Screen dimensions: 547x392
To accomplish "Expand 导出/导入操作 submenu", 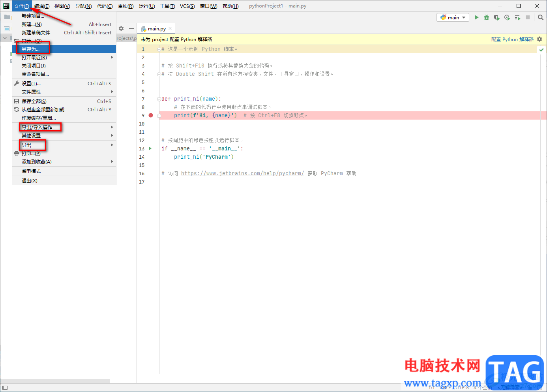I will pos(64,127).
